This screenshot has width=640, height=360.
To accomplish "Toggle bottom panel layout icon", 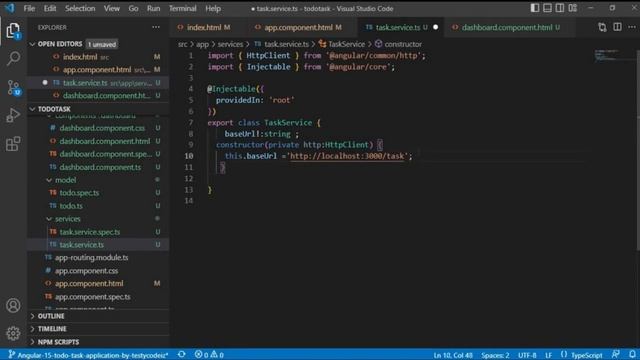I will click(547, 8).
